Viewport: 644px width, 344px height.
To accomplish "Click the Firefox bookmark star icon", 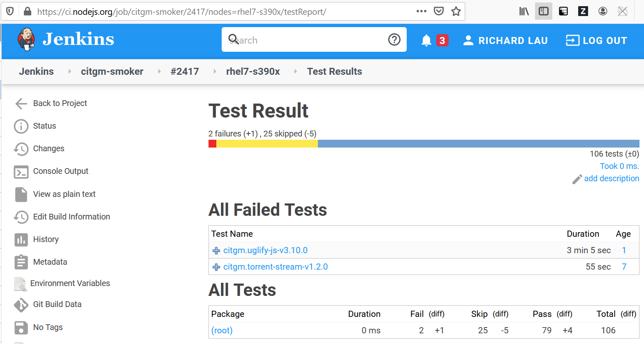I will click(x=456, y=12).
